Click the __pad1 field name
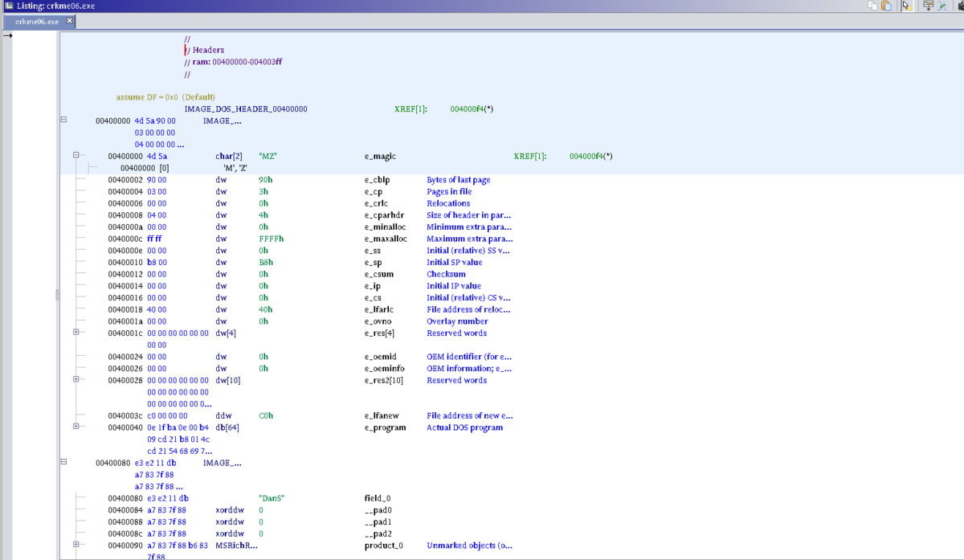 (x=378, y=522)
